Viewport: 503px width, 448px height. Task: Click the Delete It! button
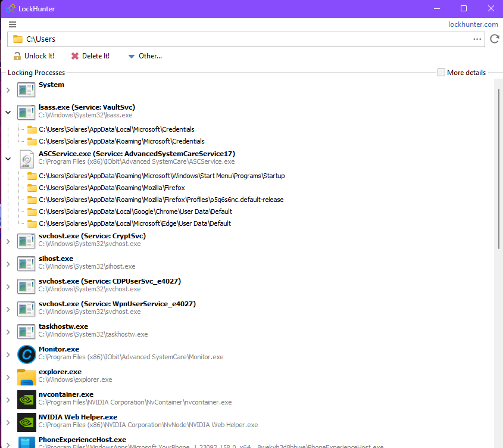(x=90, y=56)
